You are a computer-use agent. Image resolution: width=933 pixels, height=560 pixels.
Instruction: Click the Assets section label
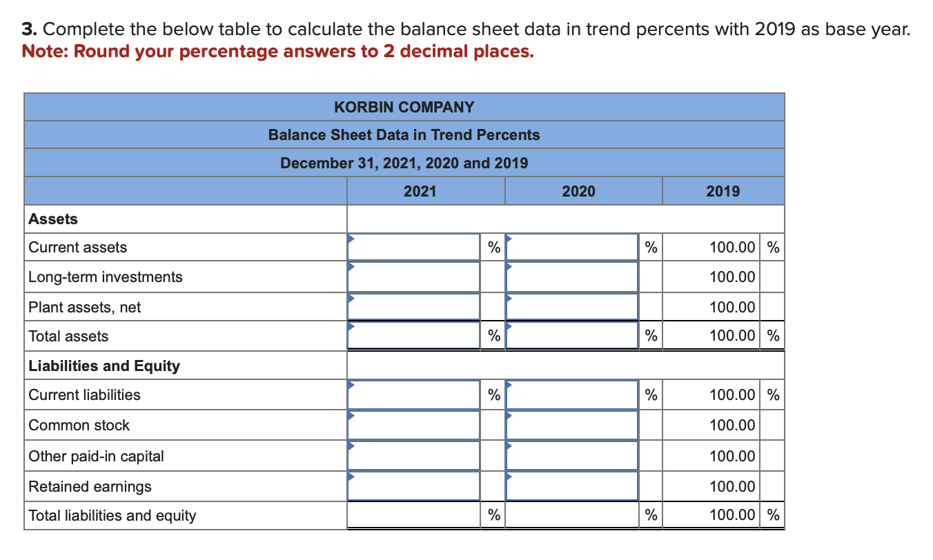[53, 219]
